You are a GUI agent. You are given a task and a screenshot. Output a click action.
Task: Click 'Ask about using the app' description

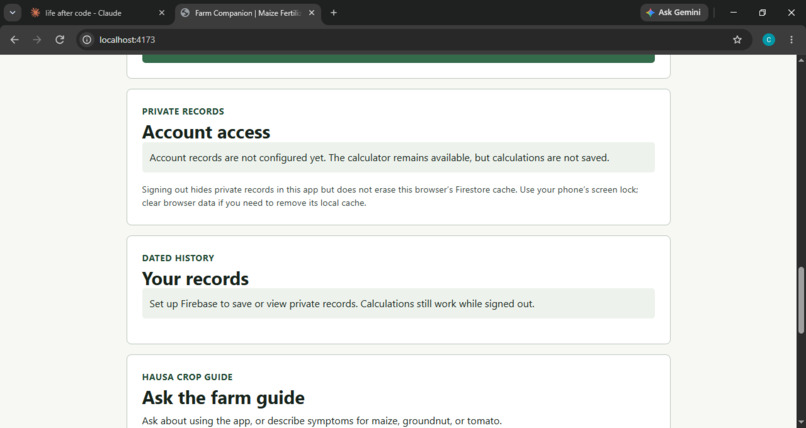tap(322, 421)
